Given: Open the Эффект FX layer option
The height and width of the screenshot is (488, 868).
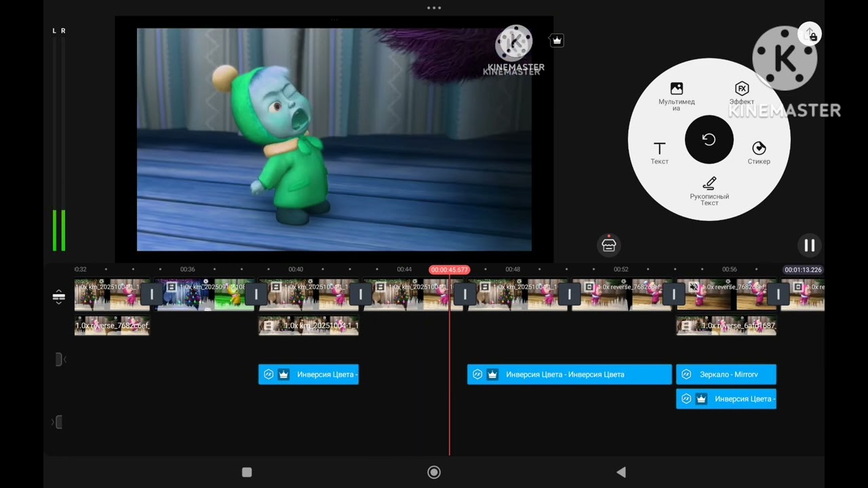Looking at the screenshot, I should tap(741, 94).
